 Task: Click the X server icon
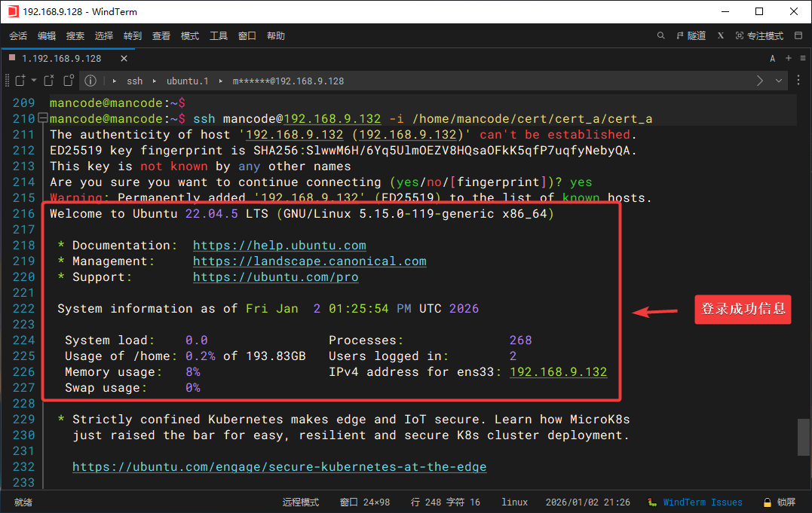click(x=721, y=35)
